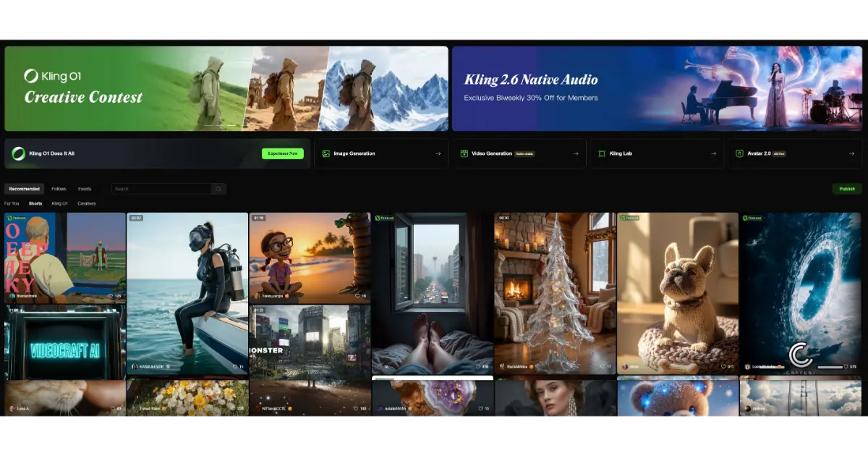Click the arrow on the Avatar 2.0 card

point(851,153)
